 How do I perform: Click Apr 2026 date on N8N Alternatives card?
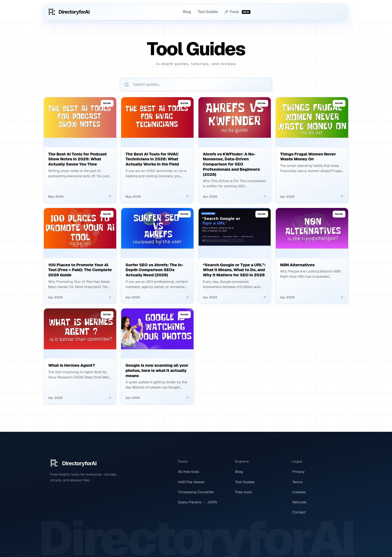[287, 297]
